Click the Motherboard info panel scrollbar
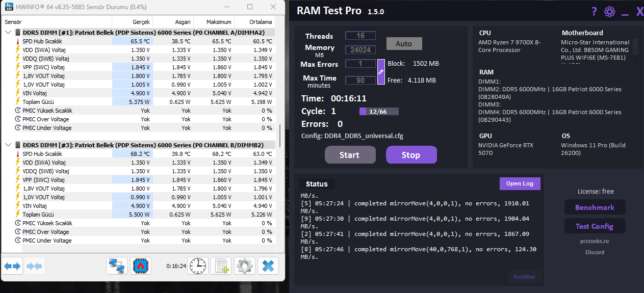The image size is (644, 293). (x=635, y=47)
